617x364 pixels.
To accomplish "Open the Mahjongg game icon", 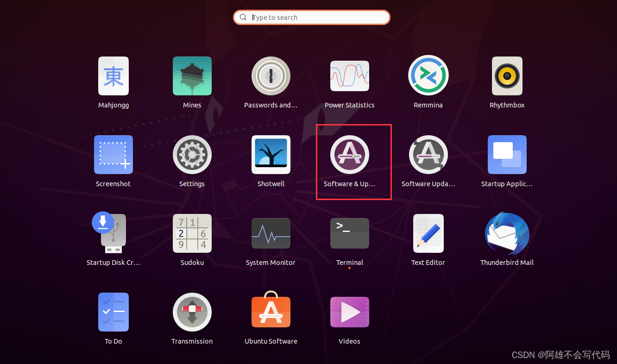I will pyautogui.click(x=113, y=76).
